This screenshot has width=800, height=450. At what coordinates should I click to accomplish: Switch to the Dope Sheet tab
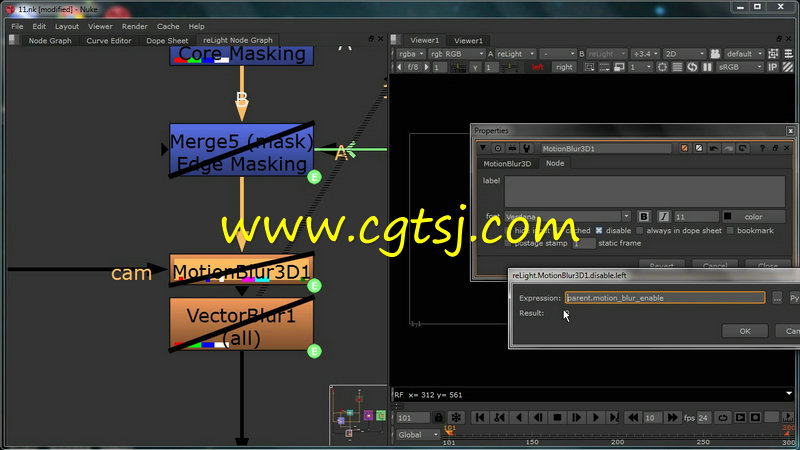(167, 40)
